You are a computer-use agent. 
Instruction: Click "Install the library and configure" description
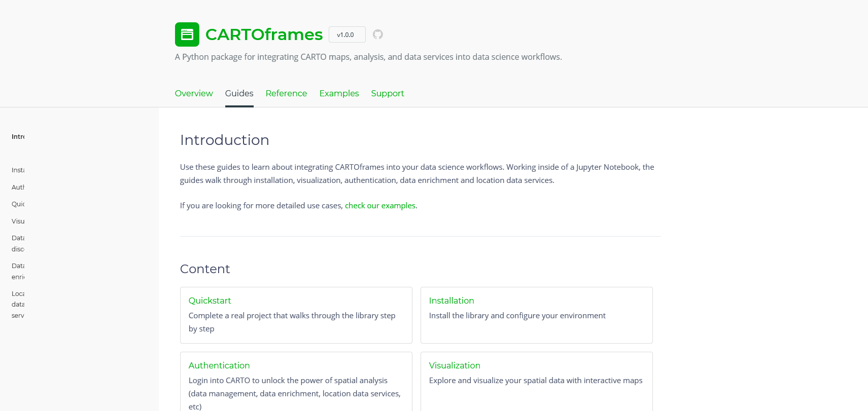(x=517, y=316)
